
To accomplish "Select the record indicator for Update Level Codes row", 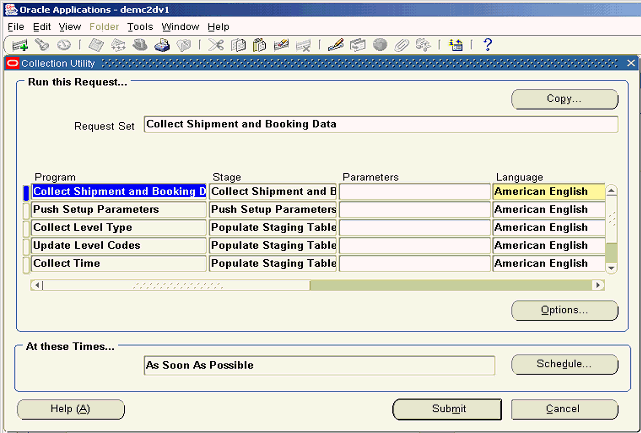I will [26, 246].
